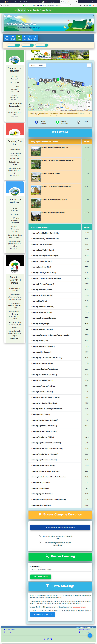Open Camping Las Gaviotas (Santa María del Mar)

(x=57, y=187)
